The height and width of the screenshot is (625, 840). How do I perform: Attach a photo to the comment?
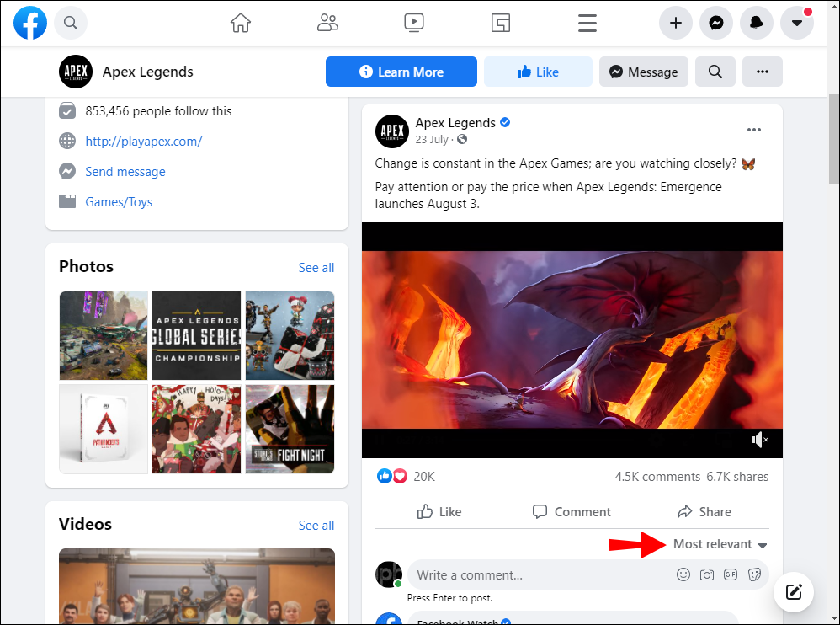click(x=707, y=574)
